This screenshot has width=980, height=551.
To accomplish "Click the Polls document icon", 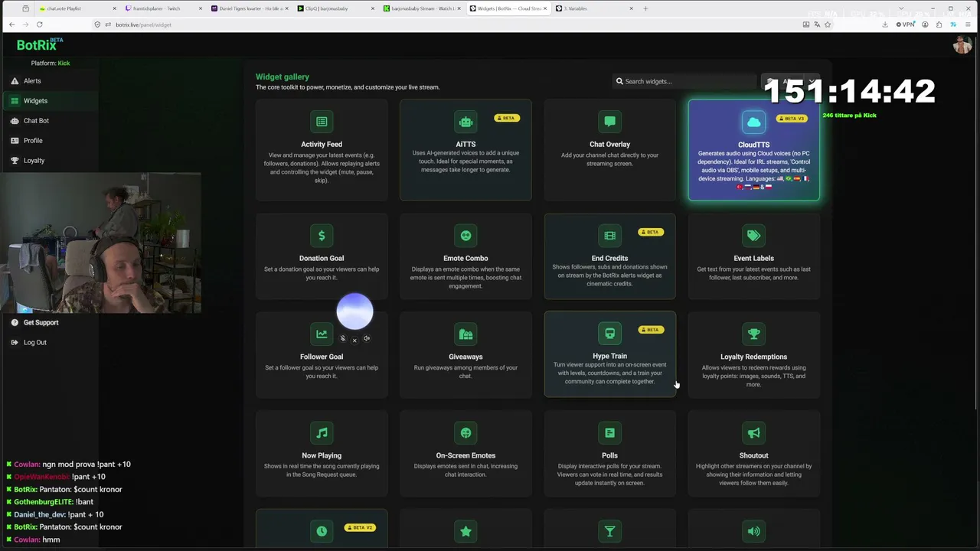I will click(x=609, y=433).
